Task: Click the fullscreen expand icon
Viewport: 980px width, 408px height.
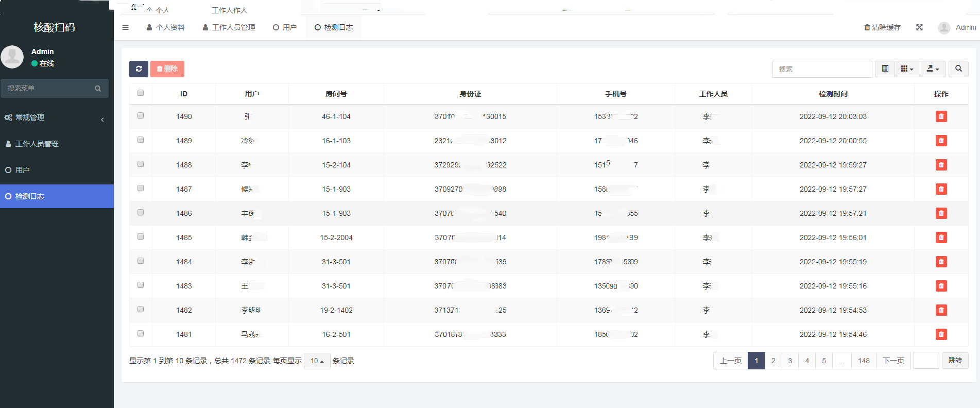Action: point(919,27)
